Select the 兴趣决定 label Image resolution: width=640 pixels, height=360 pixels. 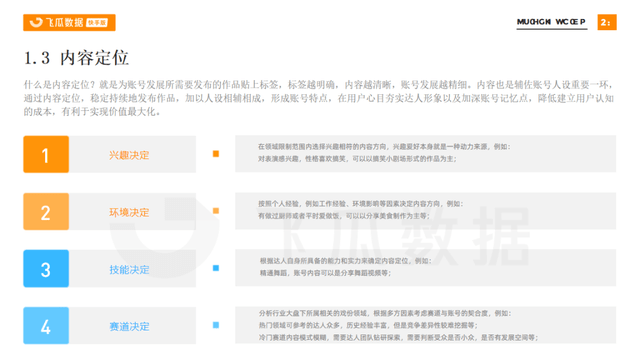coord(129,155)
